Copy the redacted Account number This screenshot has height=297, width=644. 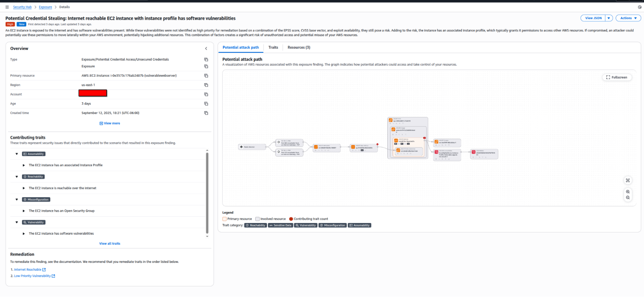pyautogui.click(x=206, y=94)
